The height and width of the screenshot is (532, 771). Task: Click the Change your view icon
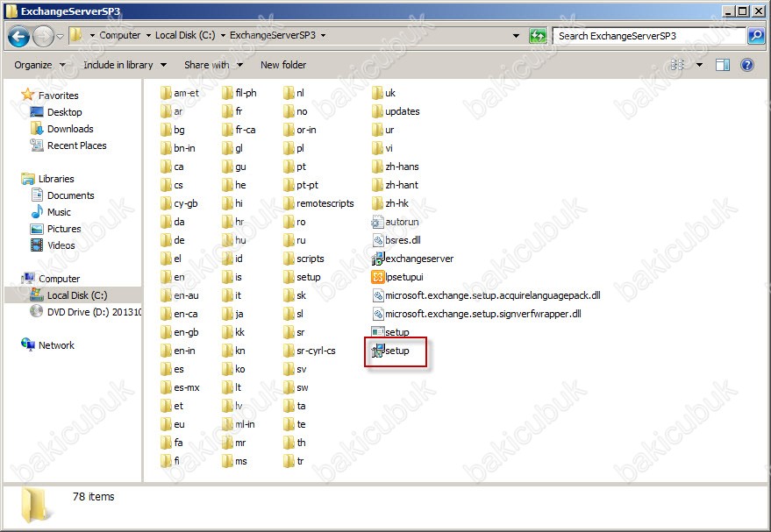[677, 65]
